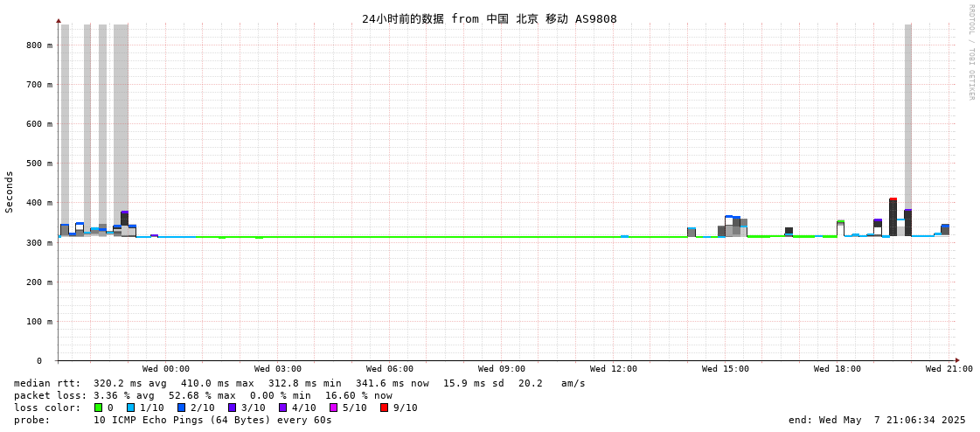Click the magenta 5/10 loss swatch
Image resolution: width=980 pixels, height=432 pixels.
coord(334,408)
